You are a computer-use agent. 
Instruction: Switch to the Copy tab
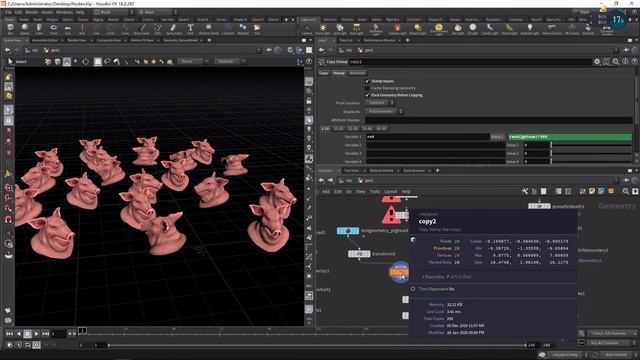pyautogui.click(x=324, y=73)
